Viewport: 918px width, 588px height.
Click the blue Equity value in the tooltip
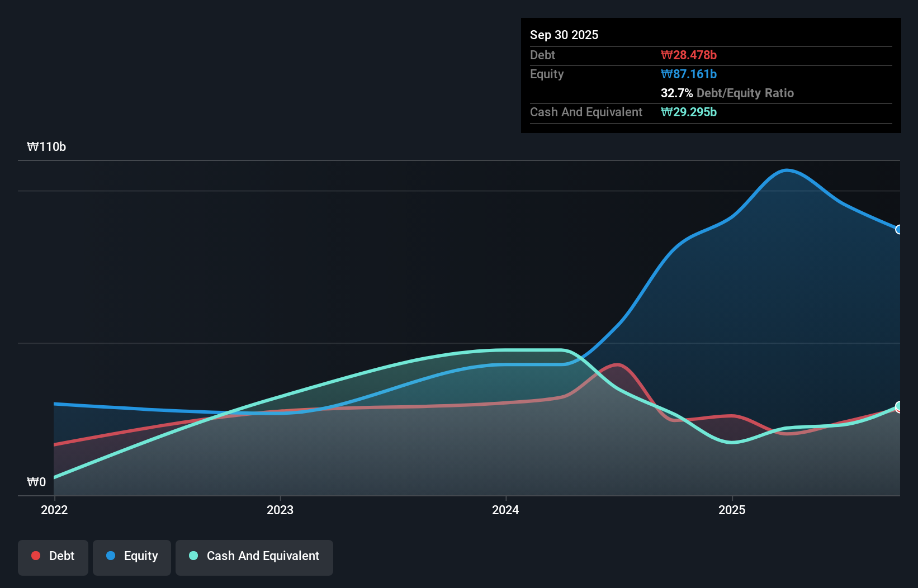coord(689,74)
